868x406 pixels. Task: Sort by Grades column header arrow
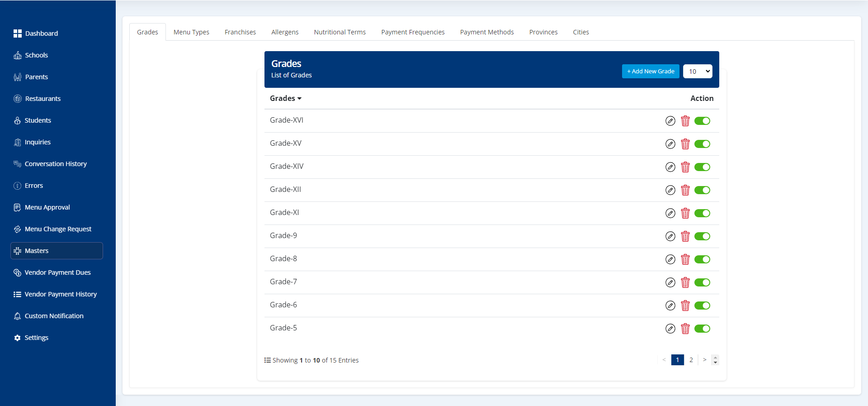299,99
